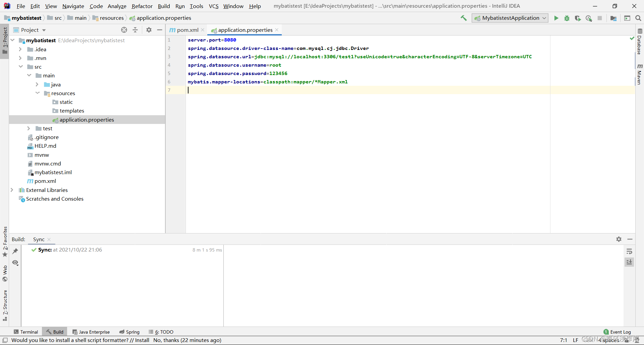644x345 pixels.
Task: Hide the Project panel with minus icon
Action: 160,30
